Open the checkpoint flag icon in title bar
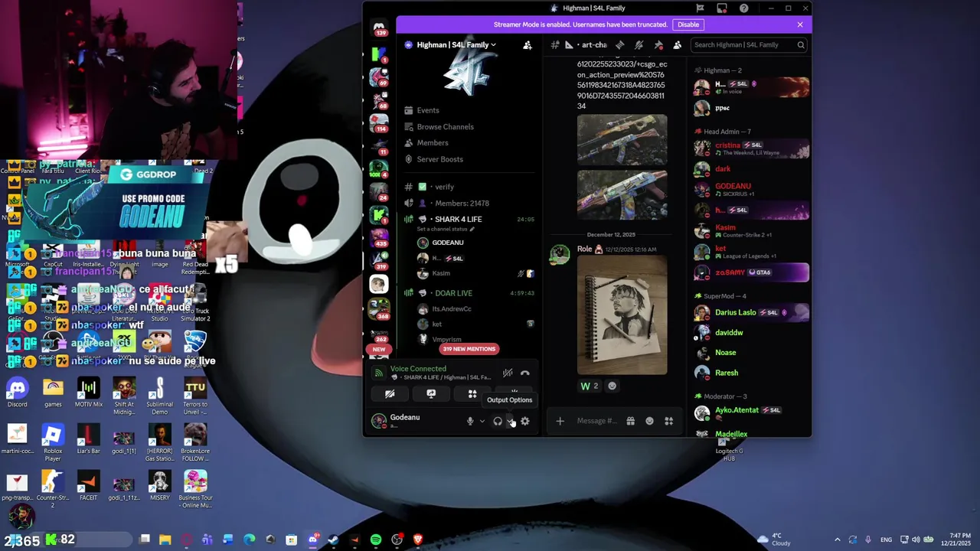This screenshot has height=551, width=980. 700,8
